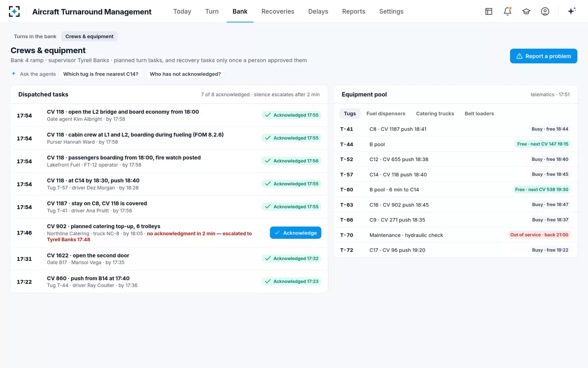Click 'Out of service · back 21:00' status
This screenshot has width=588, height=368.
coord(539,235)
